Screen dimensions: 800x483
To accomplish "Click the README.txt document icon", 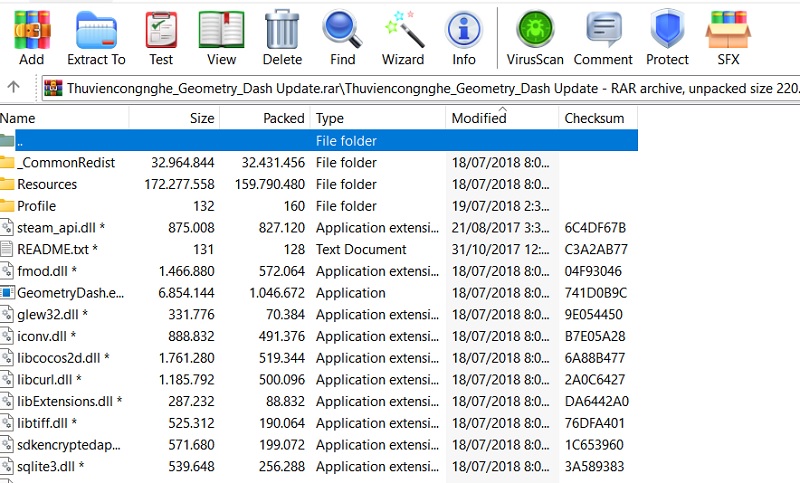I will (7, 249).
